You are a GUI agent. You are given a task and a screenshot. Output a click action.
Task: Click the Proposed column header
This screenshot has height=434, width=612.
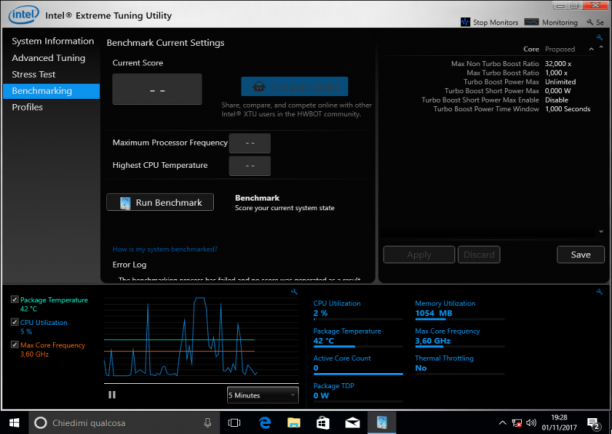coord(560,49)
